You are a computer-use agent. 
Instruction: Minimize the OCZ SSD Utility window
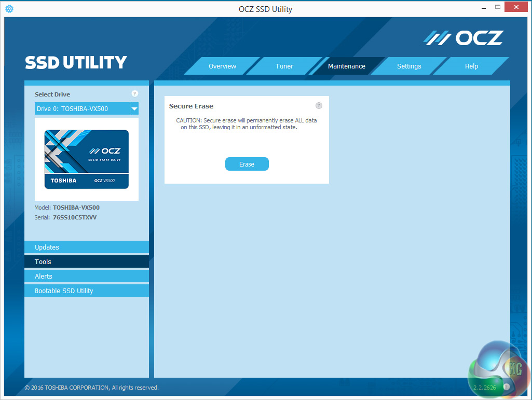pos(484,8)
